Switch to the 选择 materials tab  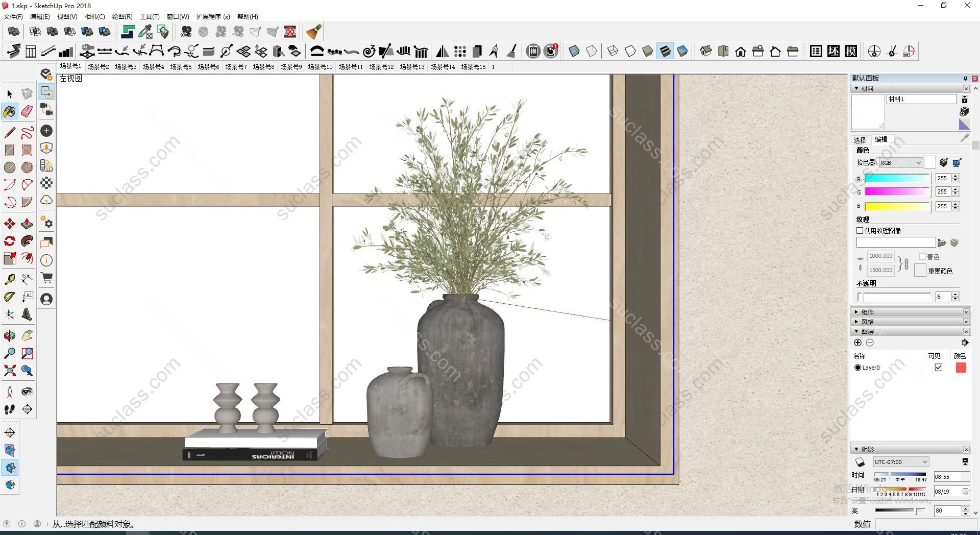(860, 140)
